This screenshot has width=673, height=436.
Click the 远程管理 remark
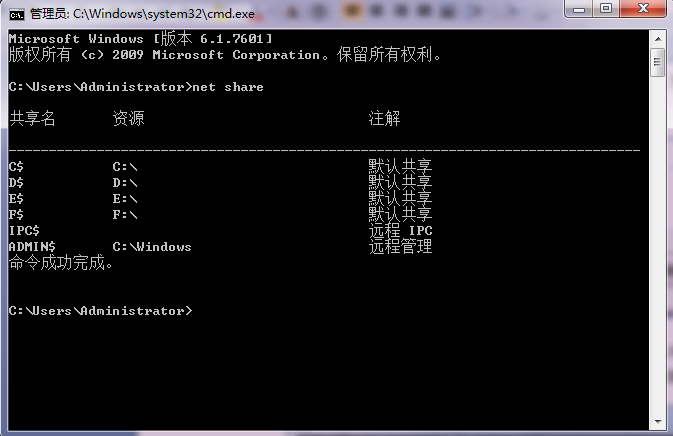[400, 246]
